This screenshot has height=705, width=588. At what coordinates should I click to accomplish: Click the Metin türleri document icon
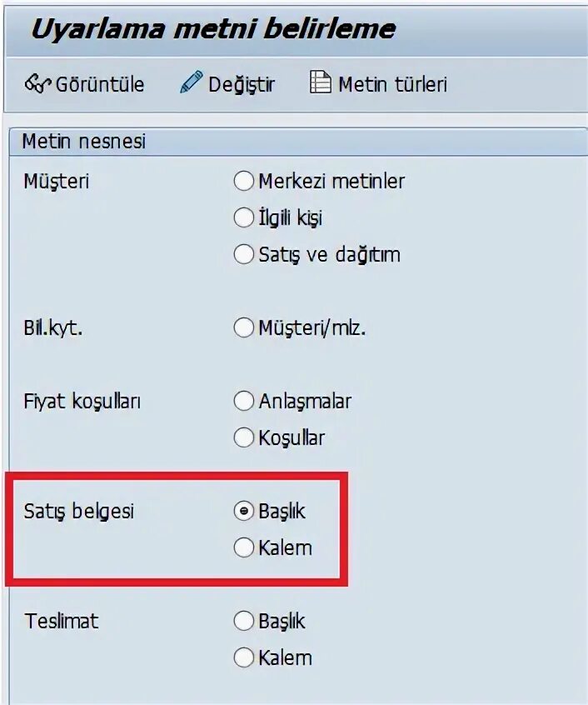321,82
